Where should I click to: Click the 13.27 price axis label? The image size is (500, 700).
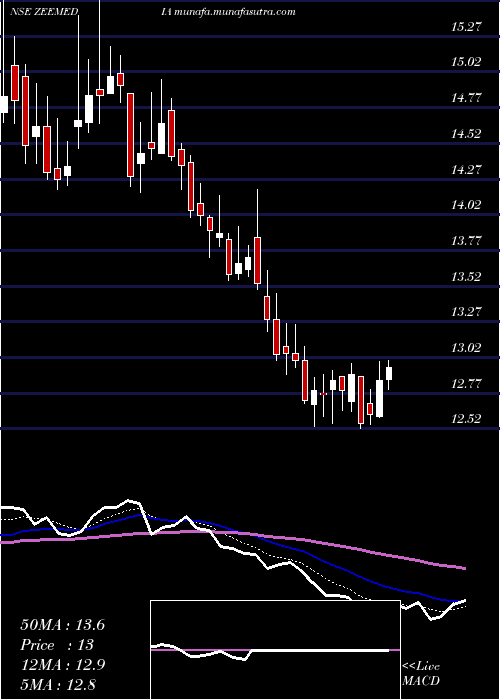[466, 312]
